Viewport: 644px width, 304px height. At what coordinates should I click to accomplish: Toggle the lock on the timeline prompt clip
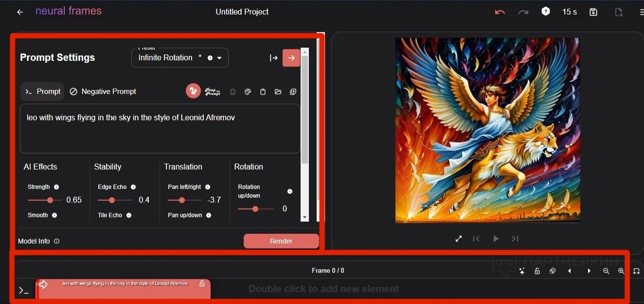tap(202, 284)
